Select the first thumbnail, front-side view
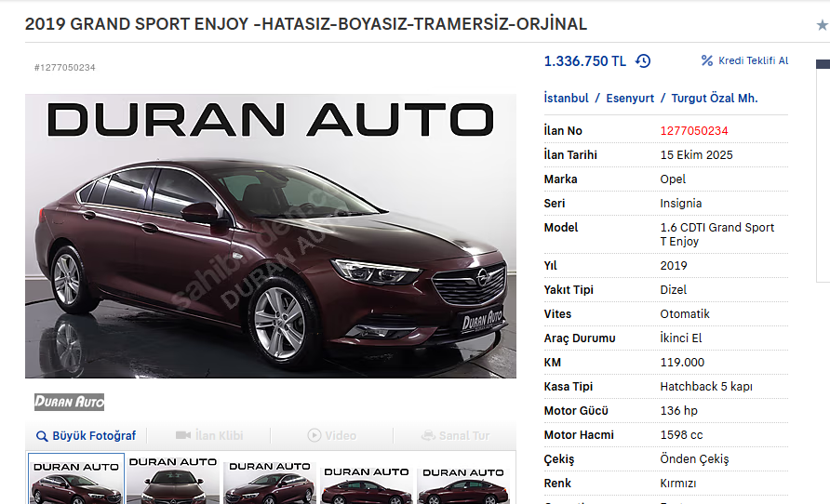This screenshot has height=504, width=830. [x=76, y=479]
